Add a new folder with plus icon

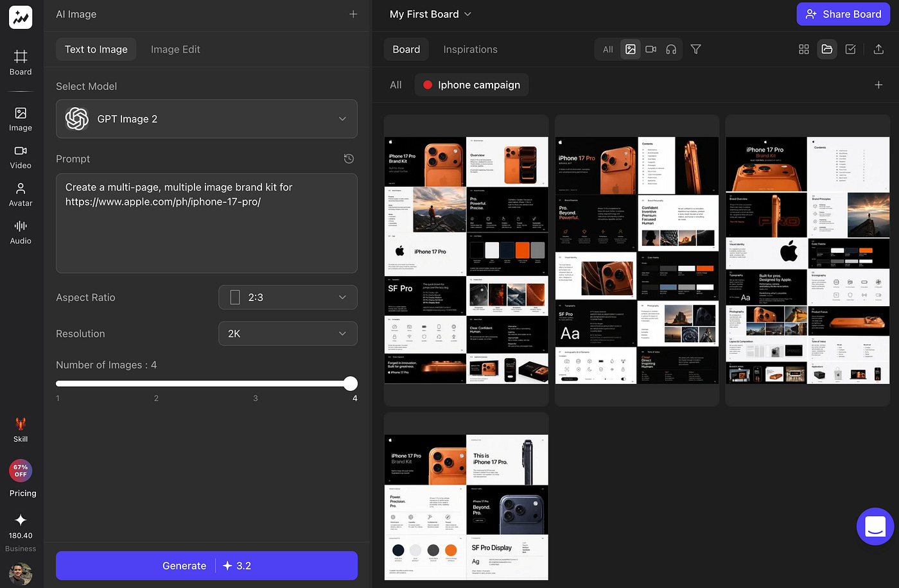[878, 85]
